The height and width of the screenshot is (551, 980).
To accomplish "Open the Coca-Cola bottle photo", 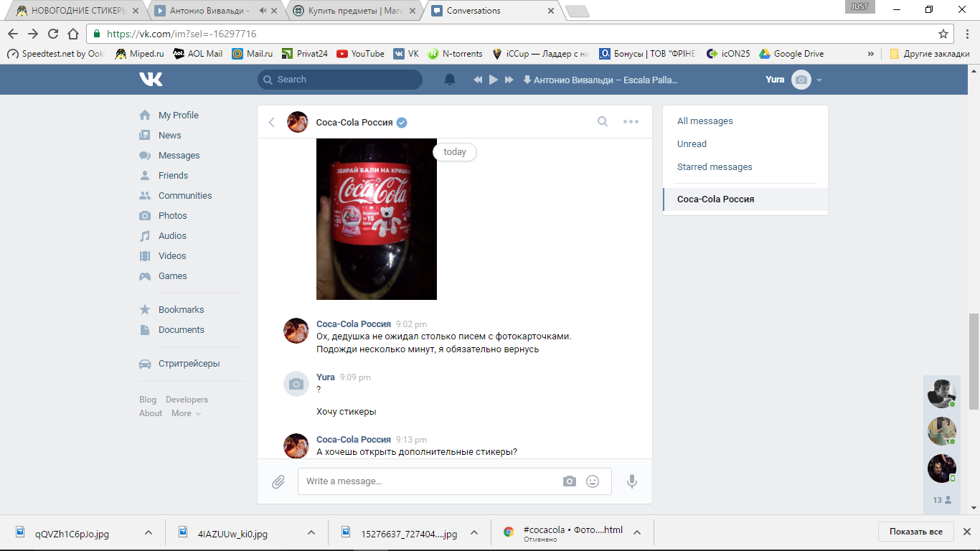I will pos(377,219).
